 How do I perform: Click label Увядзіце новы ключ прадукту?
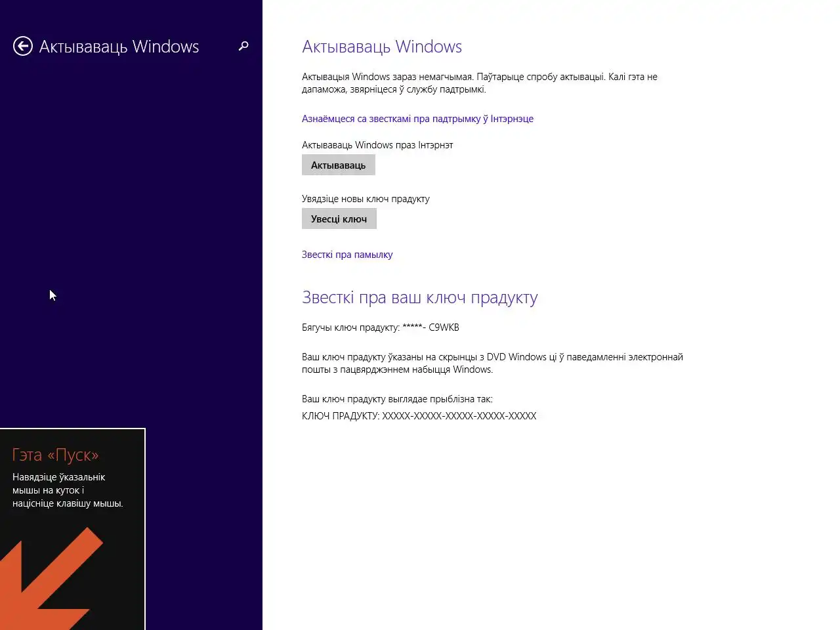coord(366,199)
